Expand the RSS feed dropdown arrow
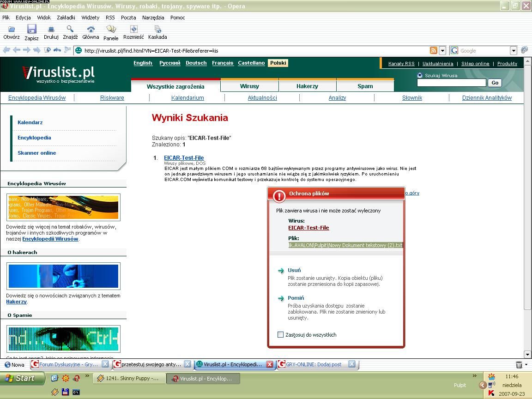The width and height of the screenshot is (532, 399). pos(442,50)
